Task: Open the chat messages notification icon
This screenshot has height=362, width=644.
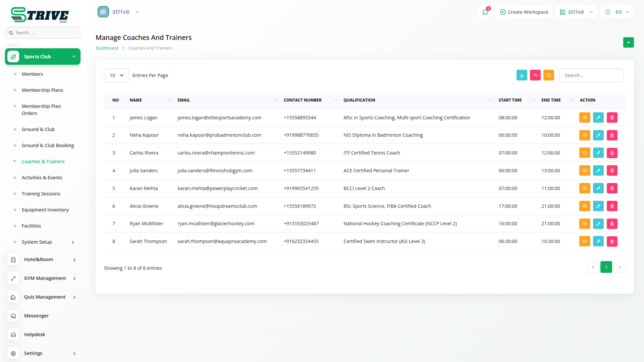Action: (485, 12)
